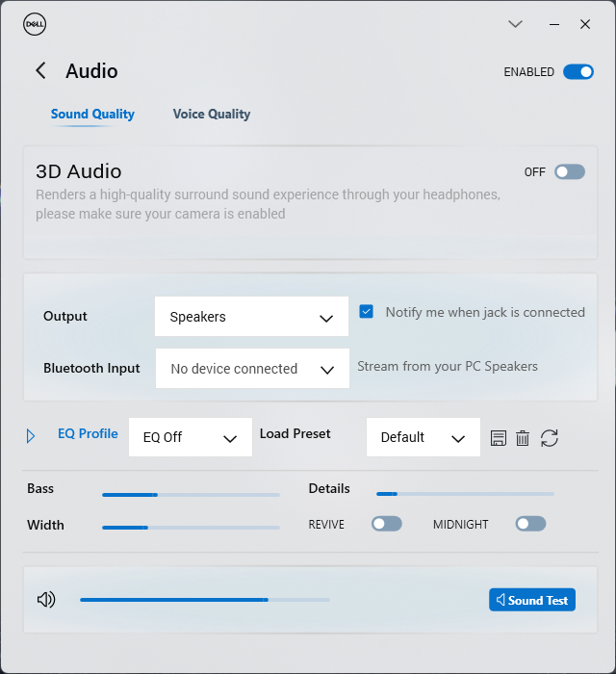Click the 3D Audio description text
Image resolution: width=616 pixels, height=674 pixels.
tap(268, 204)
